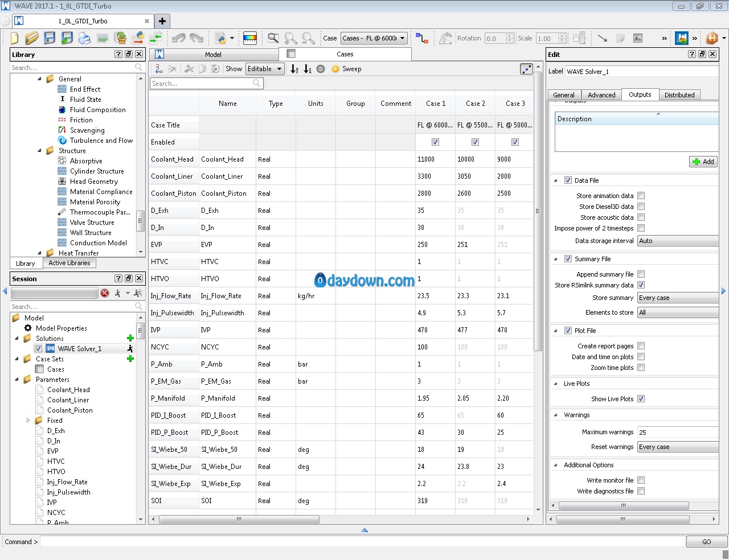Open the Case selector dropdown in toolbar
This screenshot has height=560, width=729.
click(374, 38)
